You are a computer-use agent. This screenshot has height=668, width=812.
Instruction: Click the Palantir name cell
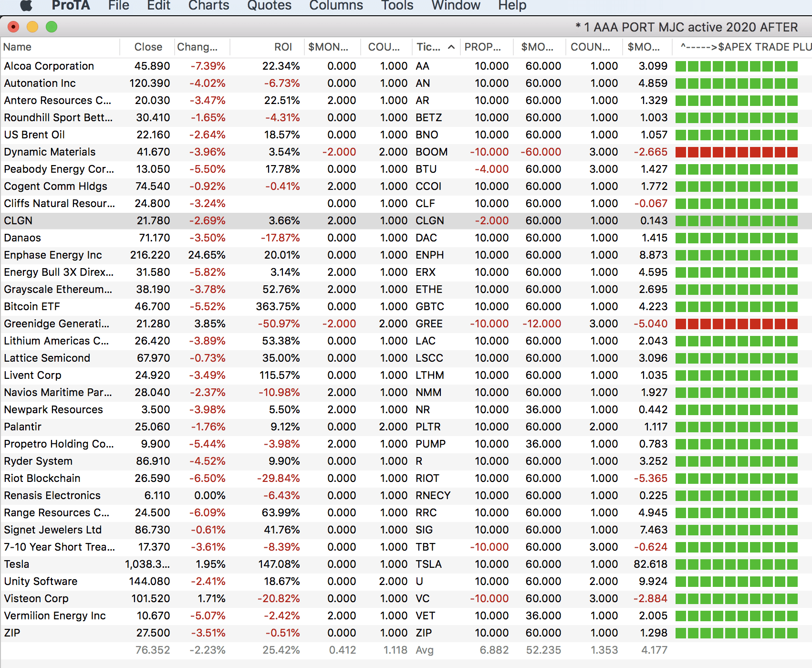pos(22,427)
